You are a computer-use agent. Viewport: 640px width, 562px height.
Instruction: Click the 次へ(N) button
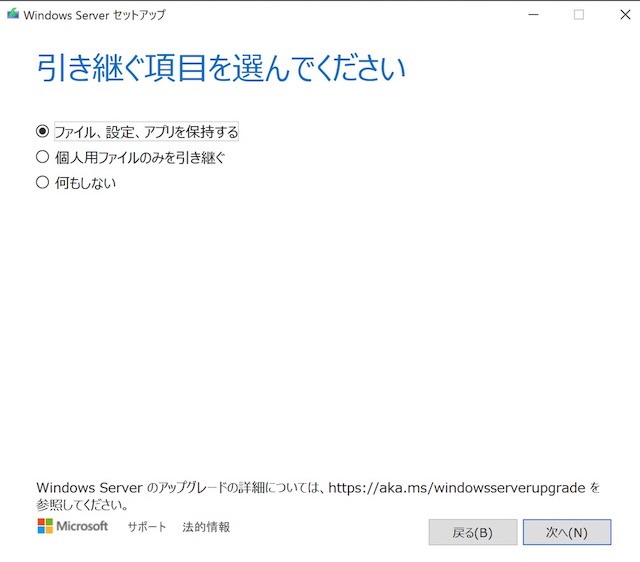(x=567, y=532)
